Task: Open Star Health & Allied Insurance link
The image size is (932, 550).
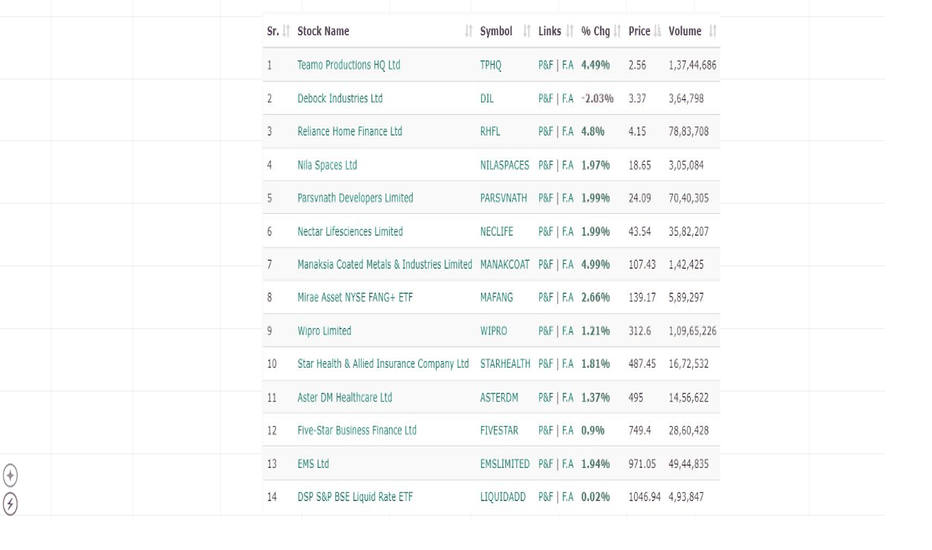Action: (383, 363)
